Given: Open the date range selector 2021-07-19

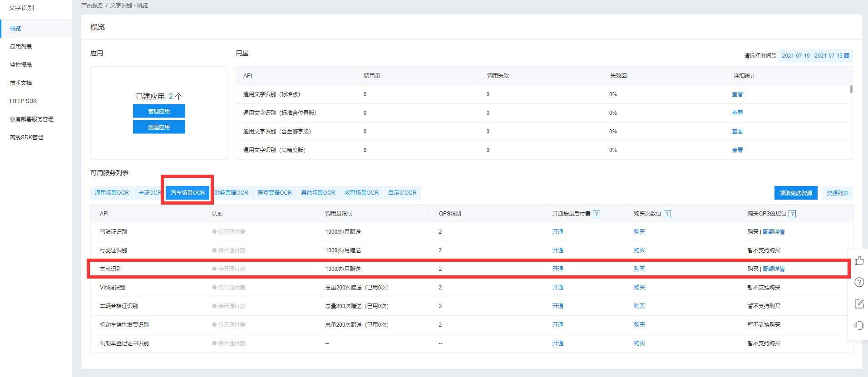Looking at the screenshot, I should [815, 56].
